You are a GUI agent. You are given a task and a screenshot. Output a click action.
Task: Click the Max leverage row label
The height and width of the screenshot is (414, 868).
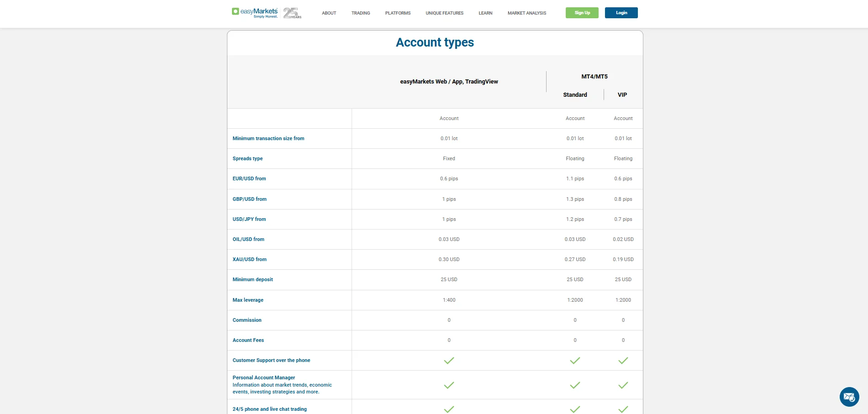248,300
